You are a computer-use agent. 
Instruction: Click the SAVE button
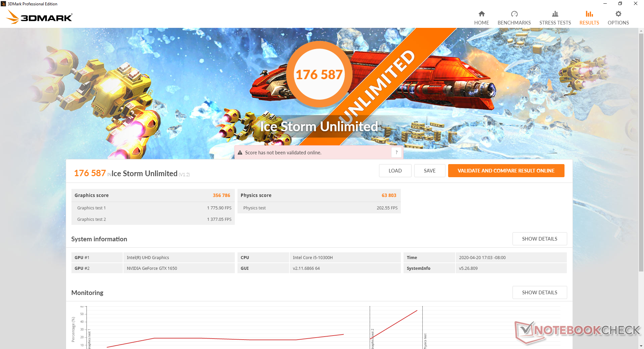coord(430,170)
